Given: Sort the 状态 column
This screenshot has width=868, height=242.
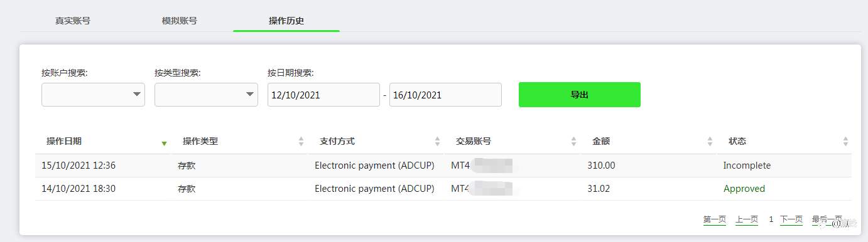Looking at the screenshot, I should pyautogui.click(x=845, y=142).
